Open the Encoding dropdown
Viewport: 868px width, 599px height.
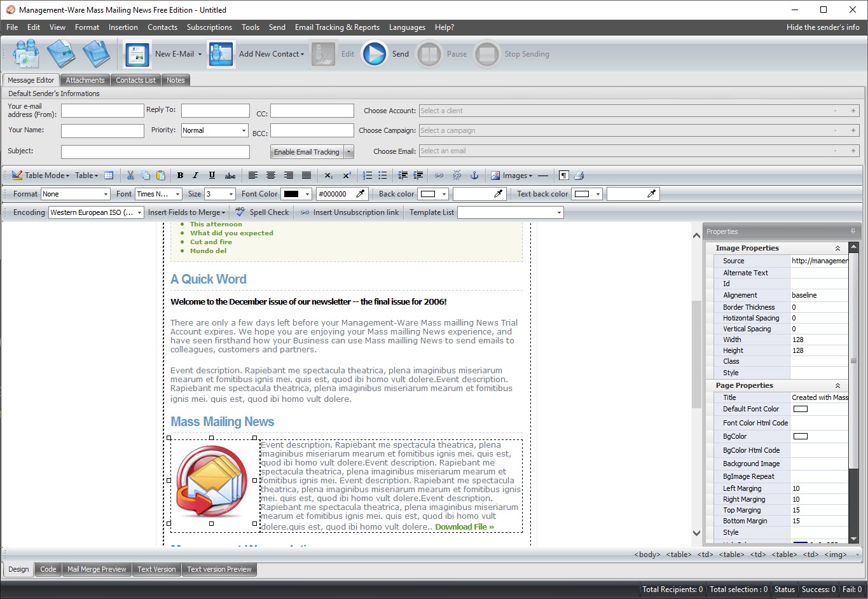[x=97, y=212]
